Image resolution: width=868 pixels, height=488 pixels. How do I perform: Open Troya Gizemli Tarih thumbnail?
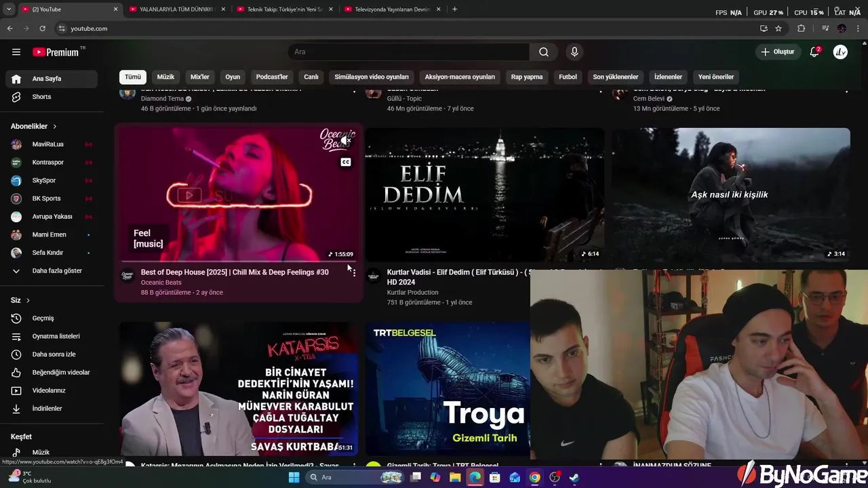448,389
